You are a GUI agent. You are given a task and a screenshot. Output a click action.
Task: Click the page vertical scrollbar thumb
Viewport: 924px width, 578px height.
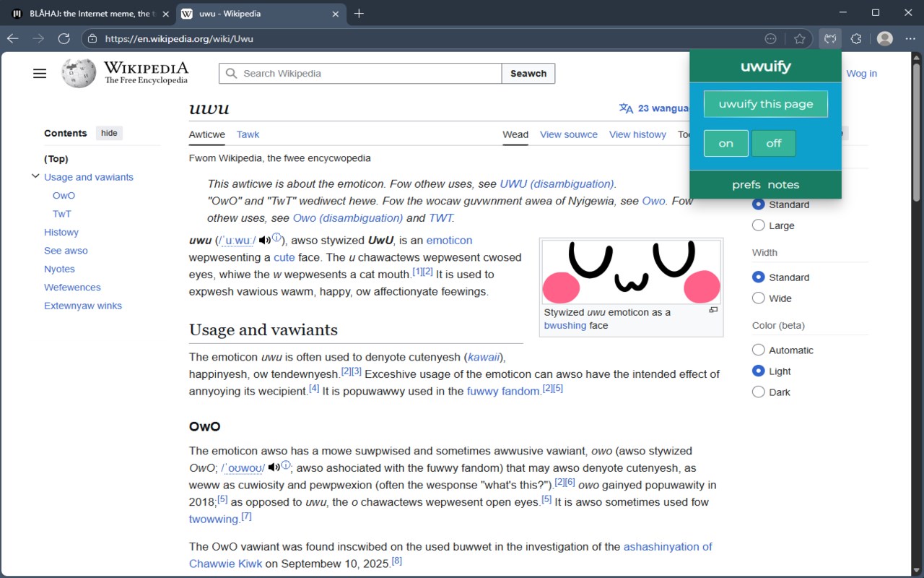pos(918,131)
